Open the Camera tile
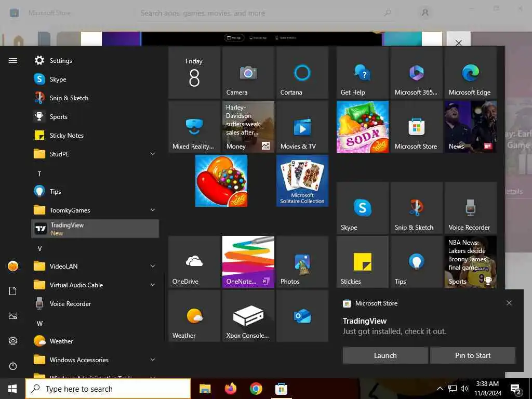The image size is (532, 399). coord(248,73)
